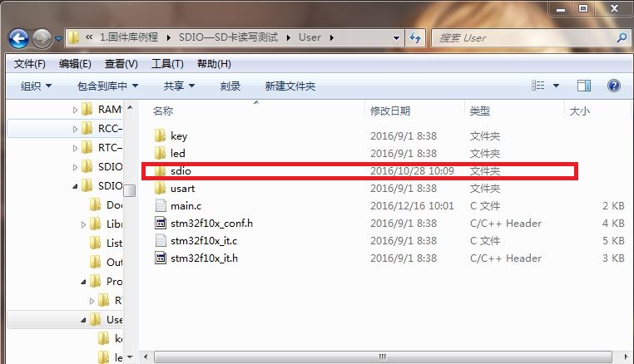
Task: Toggle the preview pane icon
Action: pyautogui.click(x=583, y=86)
